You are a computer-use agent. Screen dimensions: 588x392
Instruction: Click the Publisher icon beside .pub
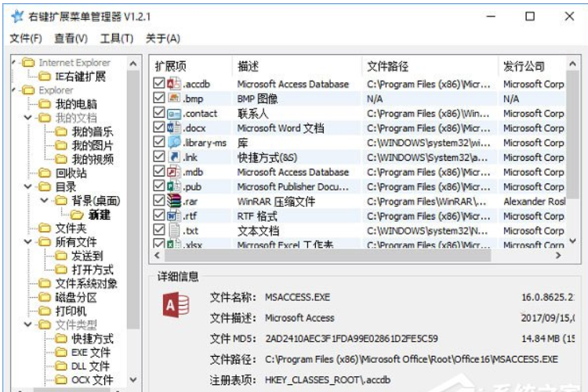pos(173,186)
